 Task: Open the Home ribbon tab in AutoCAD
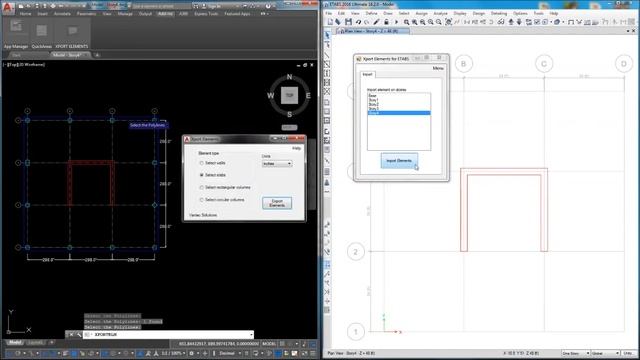(x=25, y=14)
